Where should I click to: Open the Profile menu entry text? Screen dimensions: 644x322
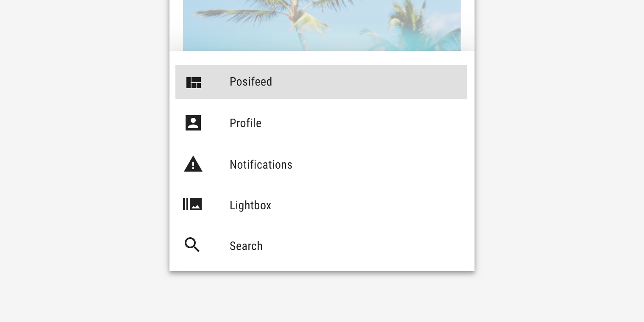(x=245, y=123)
